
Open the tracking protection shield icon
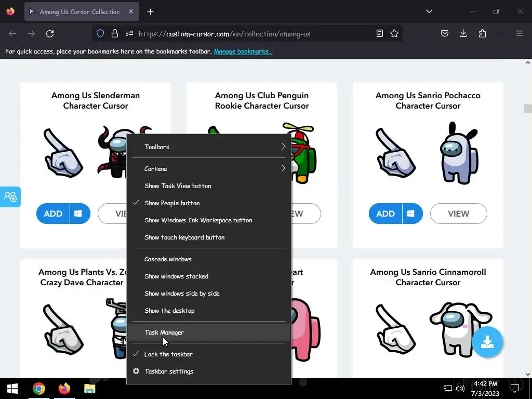tap(100, 33)
